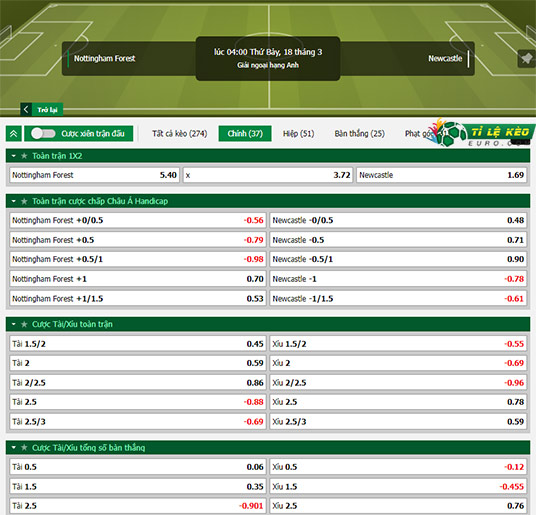Click the double-chevron collapse-all icon
Viewport: 536px width, 515px height.
(x=14, y=133)
